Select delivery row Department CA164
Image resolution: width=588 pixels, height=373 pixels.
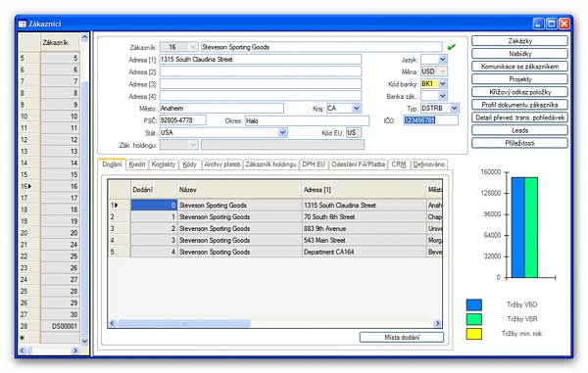click(x=275, y=252)
